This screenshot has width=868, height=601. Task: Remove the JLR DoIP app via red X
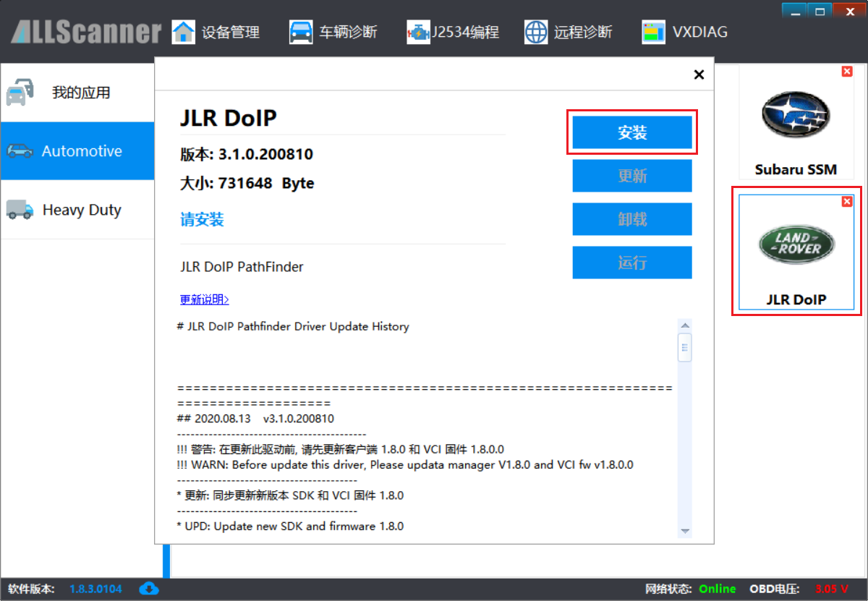pos(847,202)
